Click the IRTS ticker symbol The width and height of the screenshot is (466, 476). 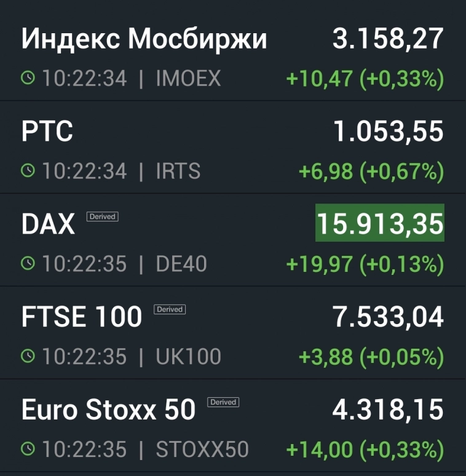coord(178,171)
